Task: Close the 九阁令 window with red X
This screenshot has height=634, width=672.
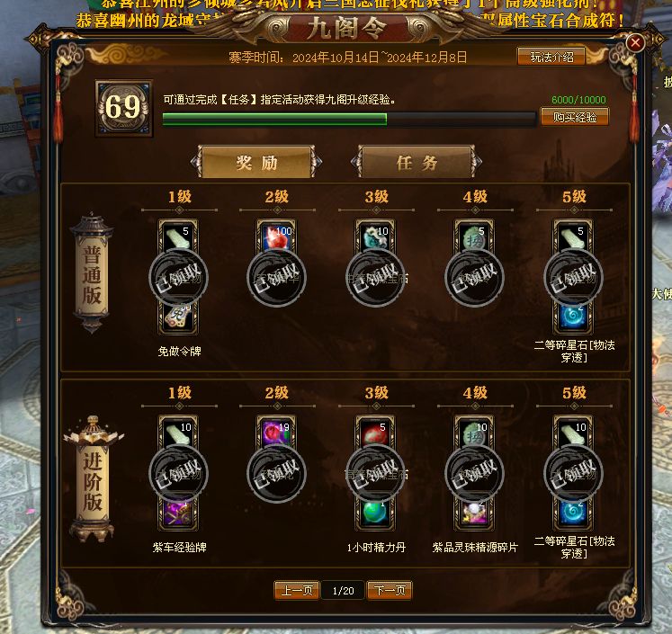Action: pos(635,42)
